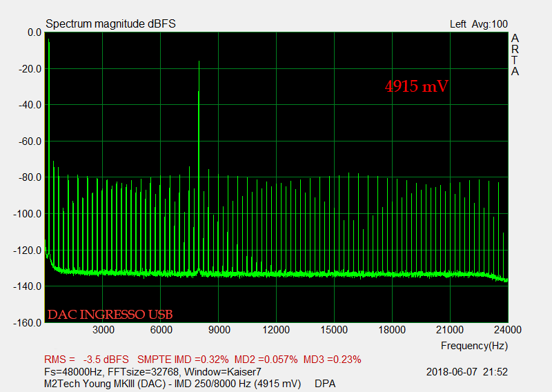The height and width of the screenshot is (392, 552).
Task: Click the red '4915 mV' annotation
Action: point(417,86)
